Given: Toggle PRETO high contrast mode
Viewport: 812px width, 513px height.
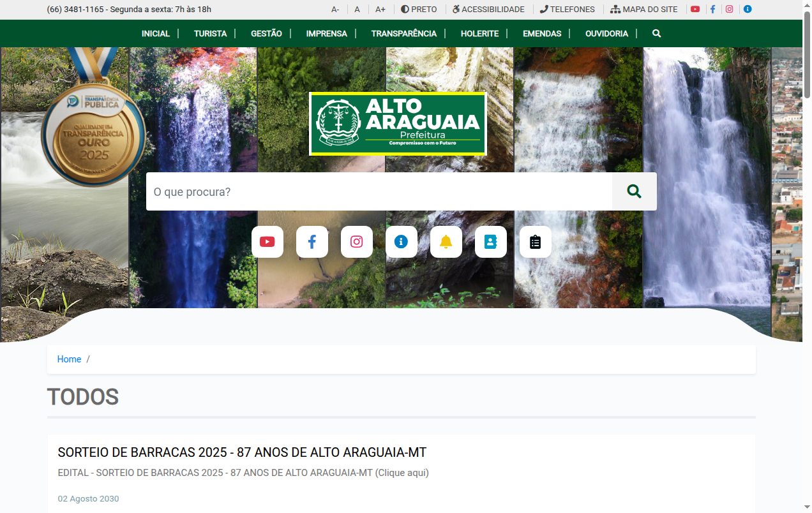Looking at the screenshot, I should tap(419, 10).
